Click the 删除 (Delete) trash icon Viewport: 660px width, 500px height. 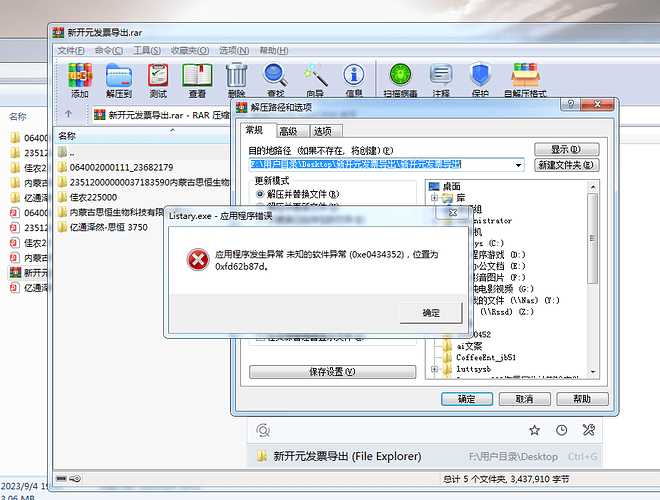[x=237, y=80]
